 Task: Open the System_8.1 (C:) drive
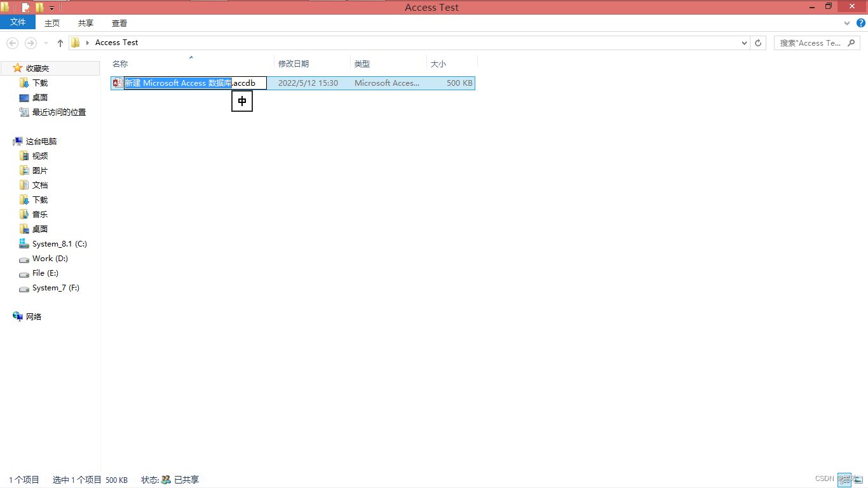pos(60,243)
